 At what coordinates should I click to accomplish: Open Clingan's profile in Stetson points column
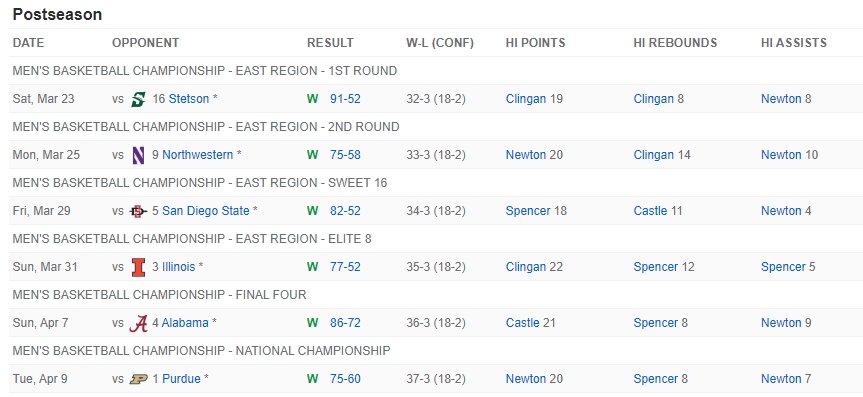click(526, 99)
